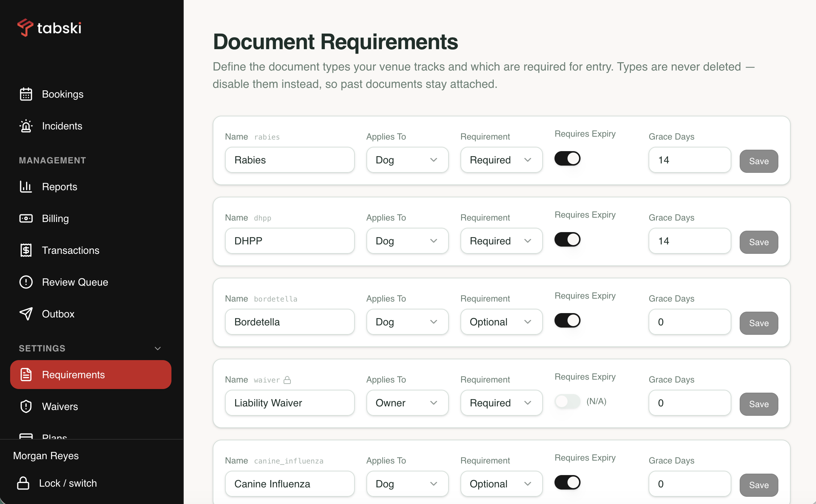The height and width of the screenshot is (504, 816).
Task: Open Owner dropdown for Liability Waiver
Action: [407, 403]
